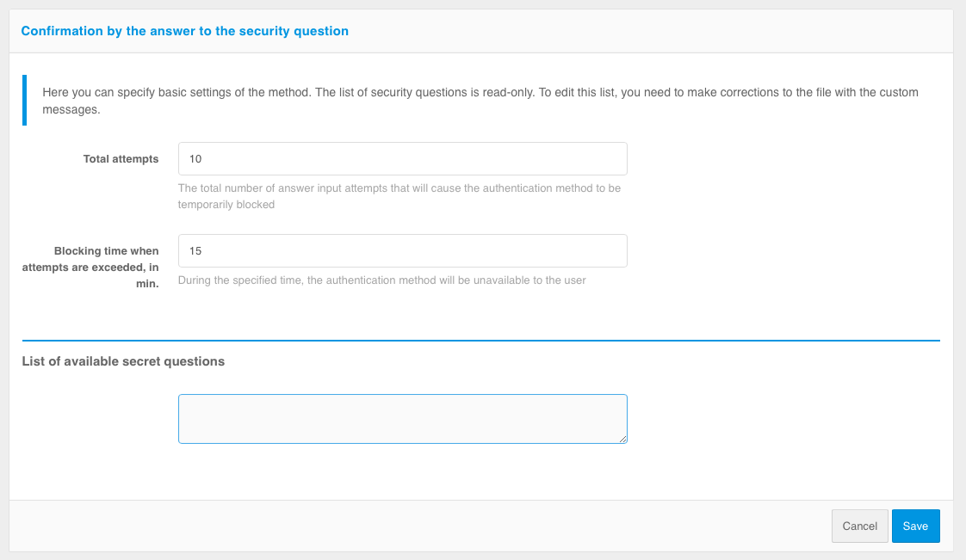Click inside the secret questions text area

tap(402, 419)
